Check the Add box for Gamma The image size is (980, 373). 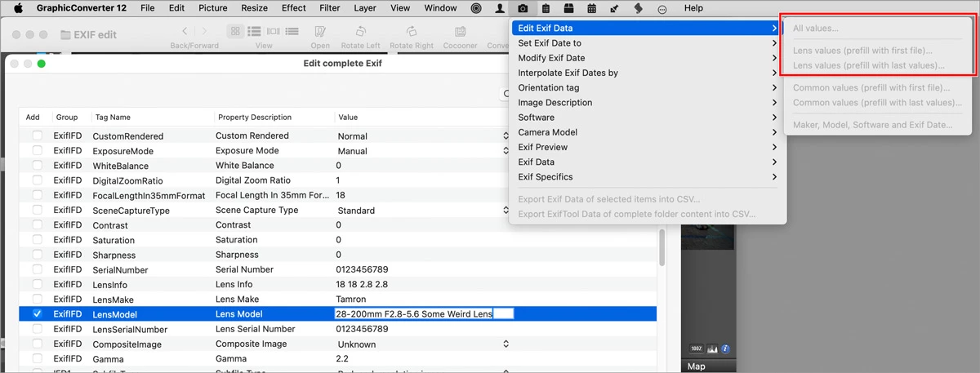[37, 358]
